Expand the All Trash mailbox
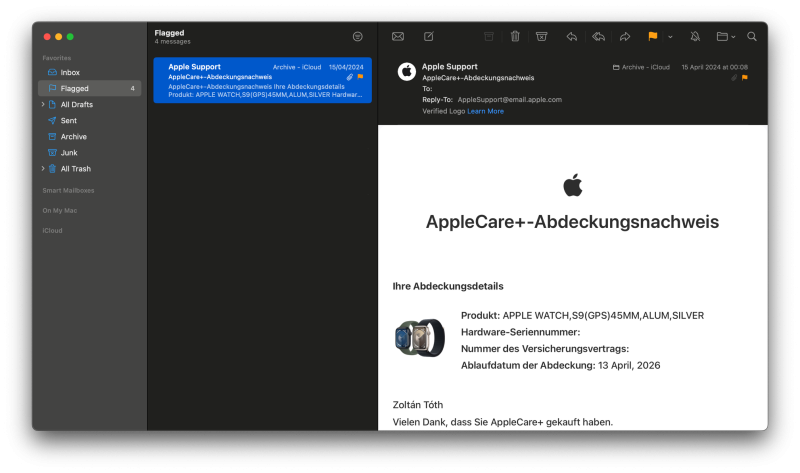Viewport: 800px width, 473px height. (43, 168)
